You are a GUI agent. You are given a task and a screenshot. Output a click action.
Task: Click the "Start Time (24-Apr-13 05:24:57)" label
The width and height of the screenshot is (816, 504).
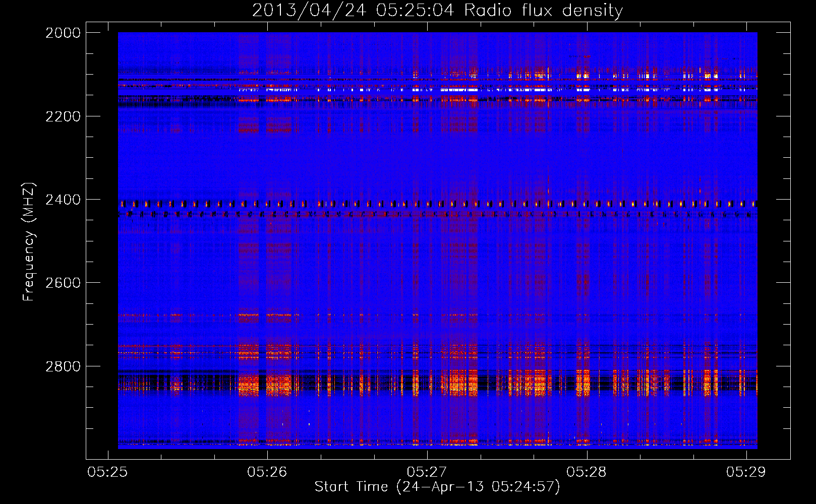coord(437,486)
